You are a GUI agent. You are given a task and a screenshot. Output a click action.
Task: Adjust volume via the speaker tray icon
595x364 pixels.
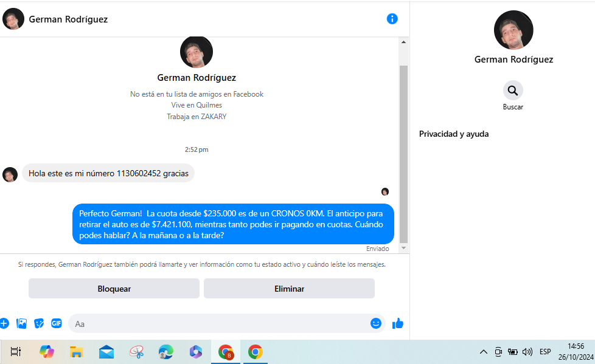point(527,352)
